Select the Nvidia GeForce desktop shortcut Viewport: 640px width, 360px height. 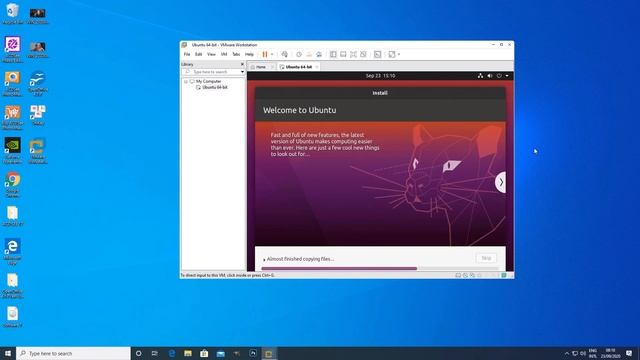pyautogui.click(x=13, y=151)
